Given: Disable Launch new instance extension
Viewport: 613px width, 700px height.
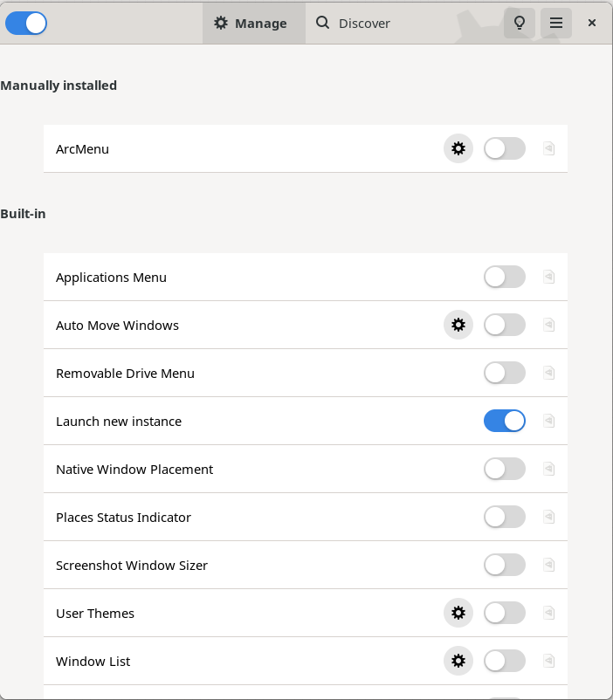Looking at the screenshot, I should click(x=505, y=421).
